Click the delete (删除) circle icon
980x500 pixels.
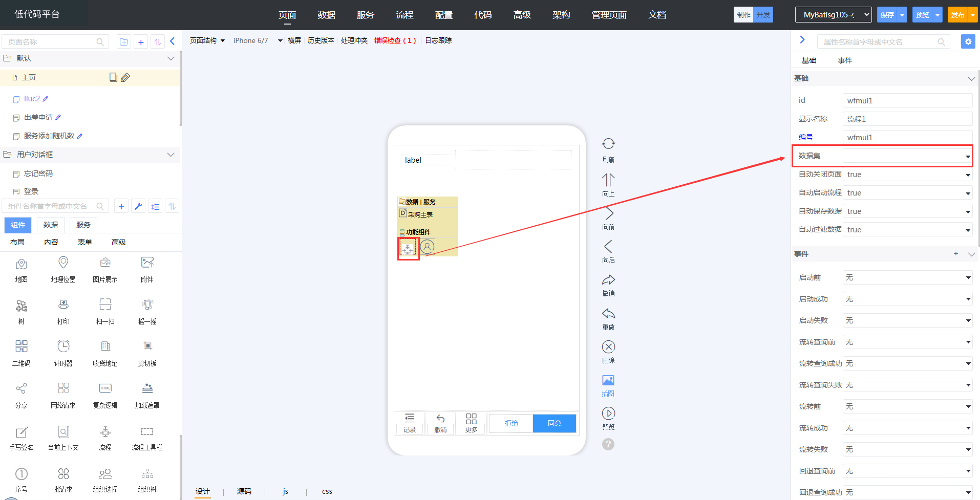[608, 347]
